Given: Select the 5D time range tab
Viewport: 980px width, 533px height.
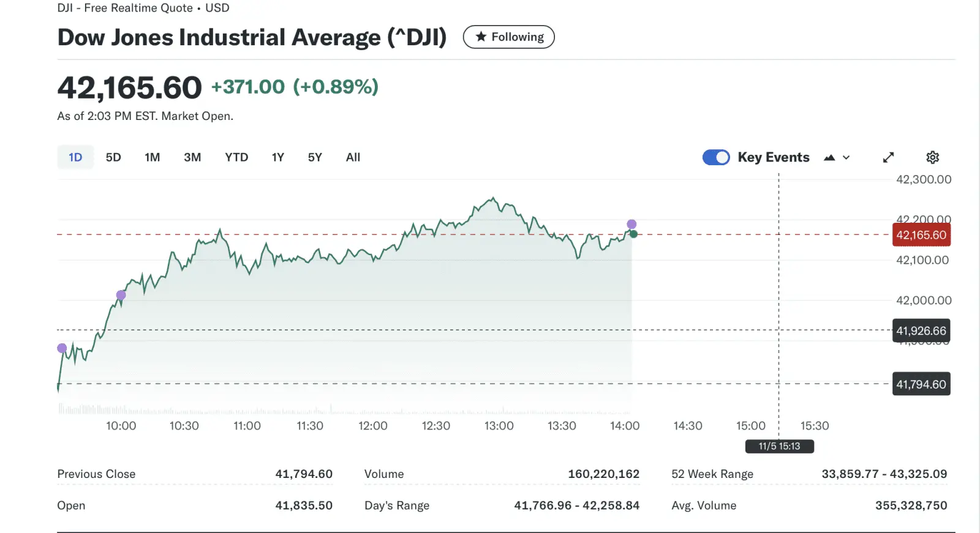Looking at the screenshot, I should 113,157.
